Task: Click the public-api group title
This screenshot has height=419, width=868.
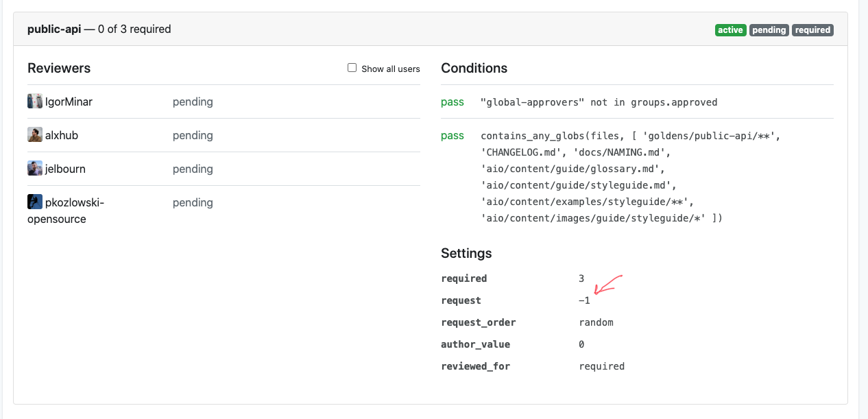Action: point(54,29)
